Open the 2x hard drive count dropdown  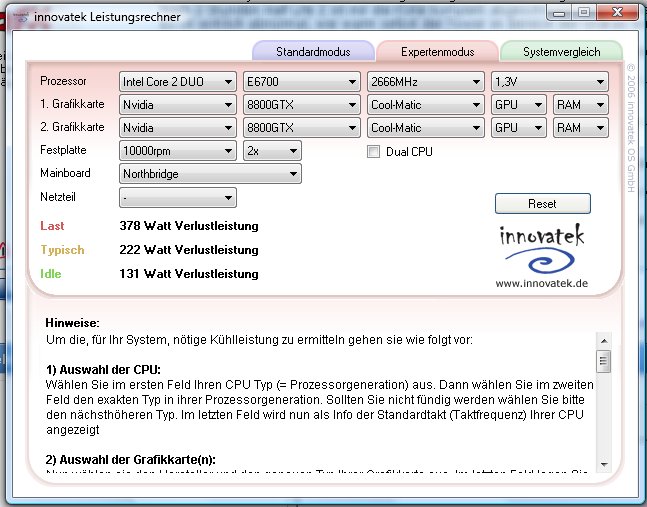[x=272, y=151]
